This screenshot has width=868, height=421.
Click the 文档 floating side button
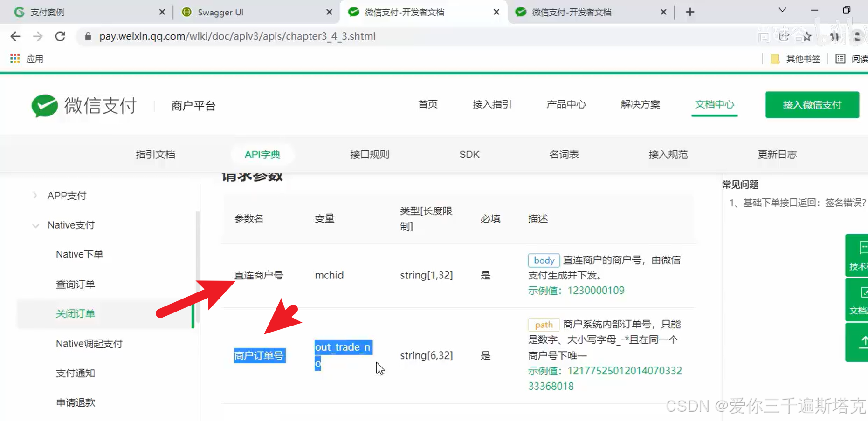[x=857, y=300]
